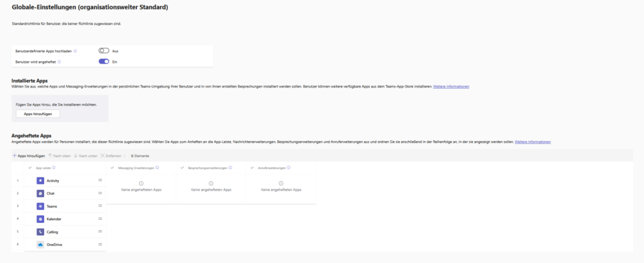644x263 pixels.
Task: Click the Chat app icon
Action: [x=40, y=193]
